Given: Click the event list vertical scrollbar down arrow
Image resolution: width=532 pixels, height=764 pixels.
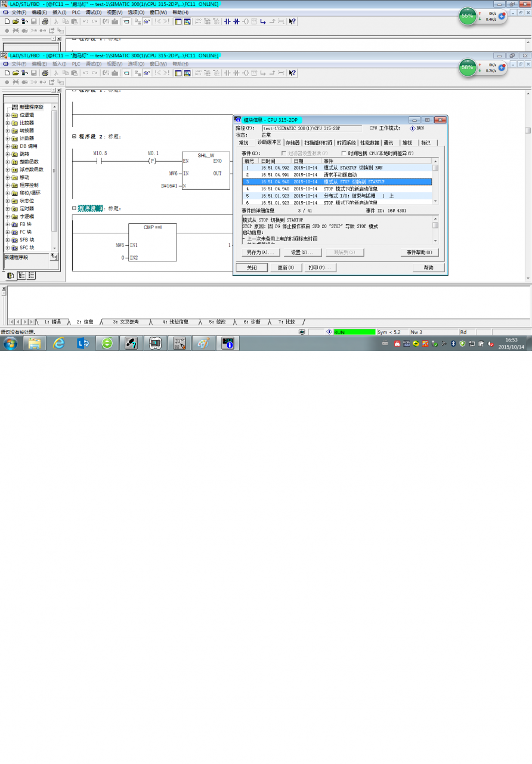Looking at the screenshot, I should coord(435,202).
